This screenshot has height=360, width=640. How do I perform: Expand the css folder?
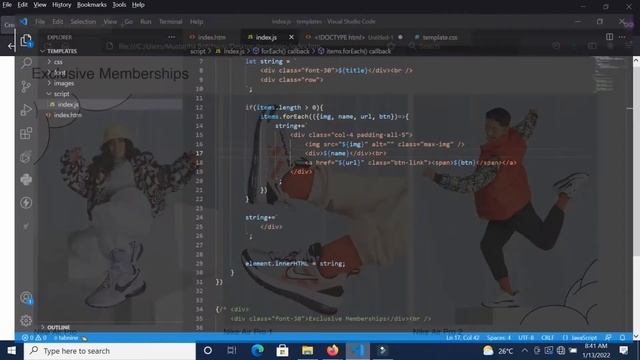pos(58,62)
